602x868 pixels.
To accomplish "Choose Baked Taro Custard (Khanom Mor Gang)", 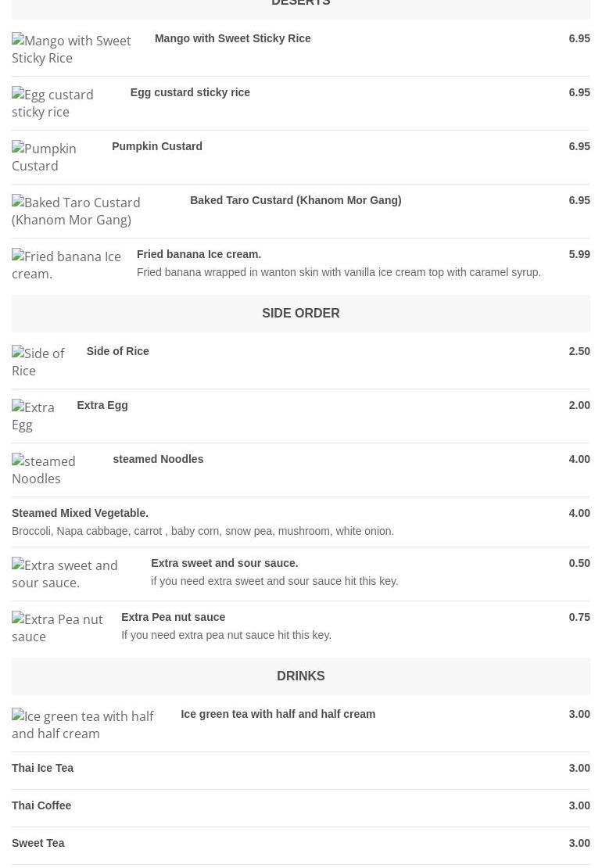I will coord(296,200).
